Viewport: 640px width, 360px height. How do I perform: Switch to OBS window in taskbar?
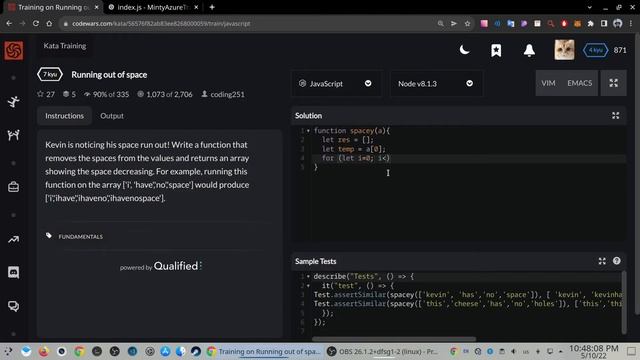click(384, 351)
